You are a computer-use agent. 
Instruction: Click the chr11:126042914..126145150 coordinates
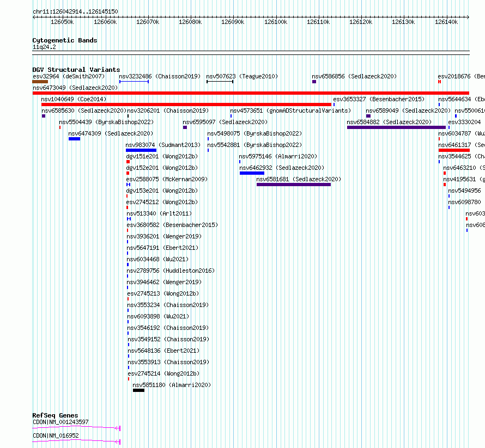click(x=75, y=11)
